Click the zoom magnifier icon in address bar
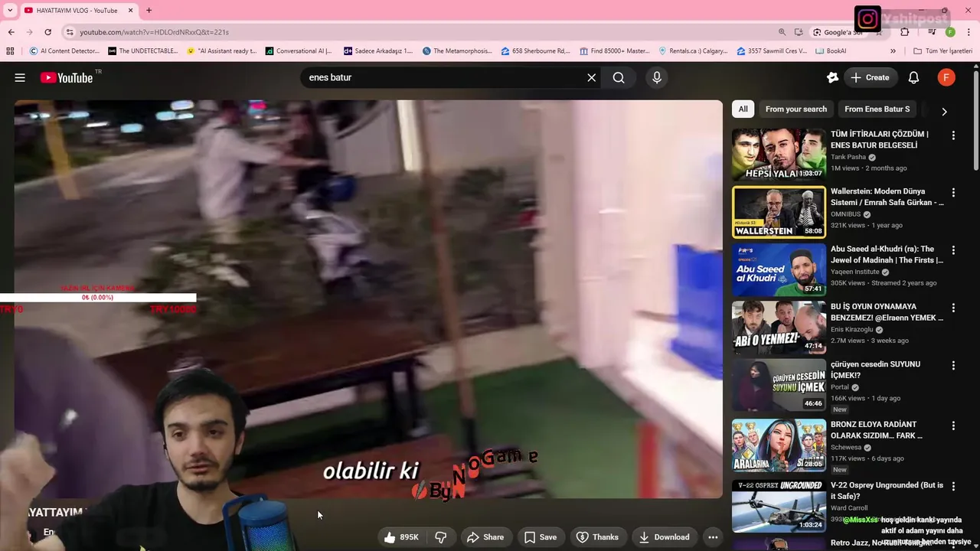 coord(782,32)
